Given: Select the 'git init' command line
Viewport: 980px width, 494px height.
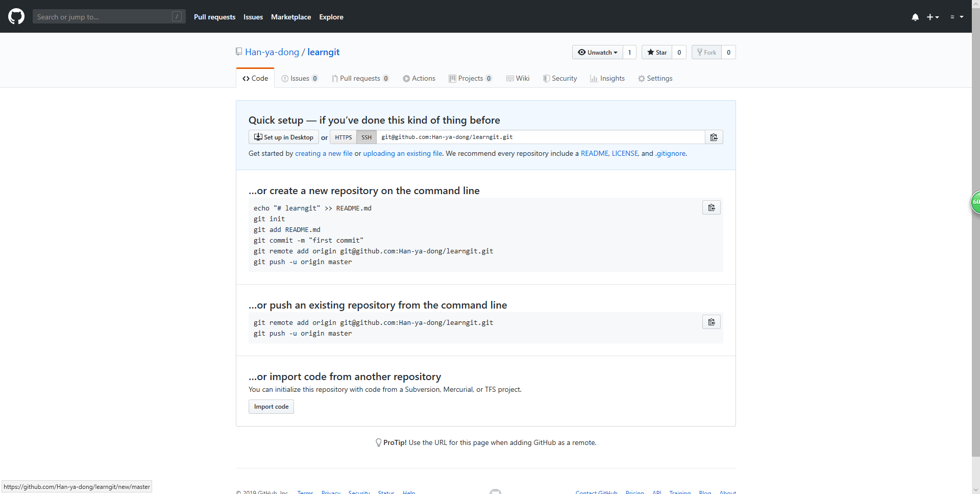Looking at the screenshot, I should click(269, 219).
